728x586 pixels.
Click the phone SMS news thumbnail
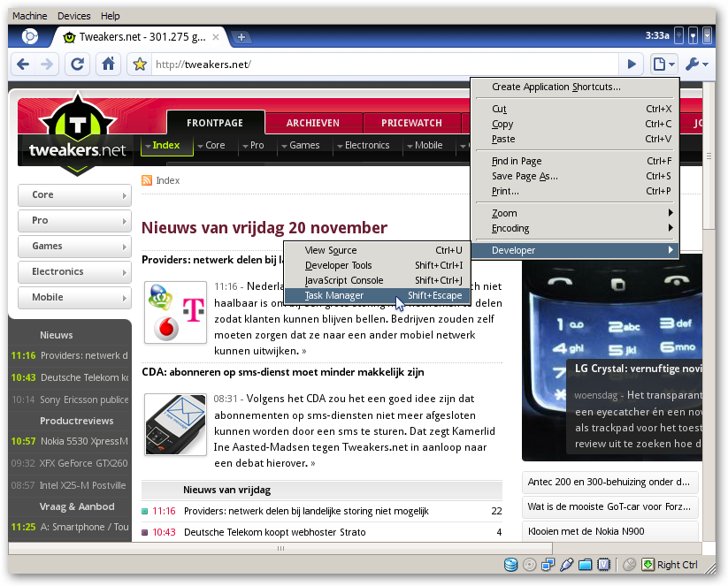[175, 424]
